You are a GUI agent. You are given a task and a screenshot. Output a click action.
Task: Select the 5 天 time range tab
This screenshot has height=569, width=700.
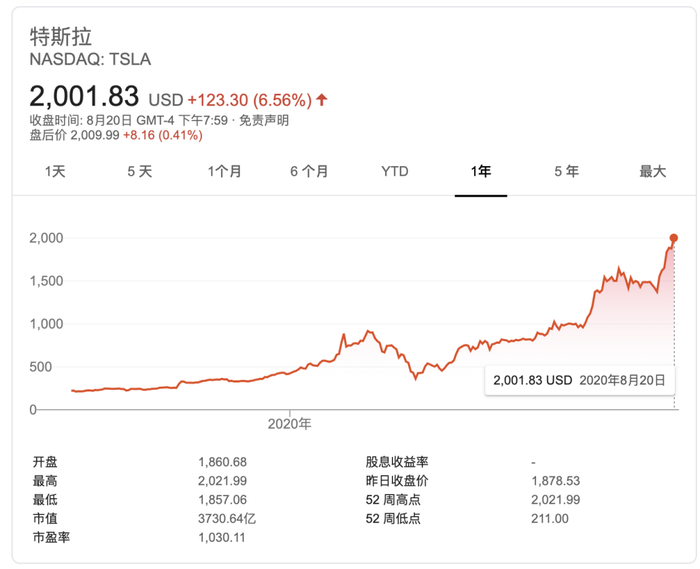pos(140,171)
